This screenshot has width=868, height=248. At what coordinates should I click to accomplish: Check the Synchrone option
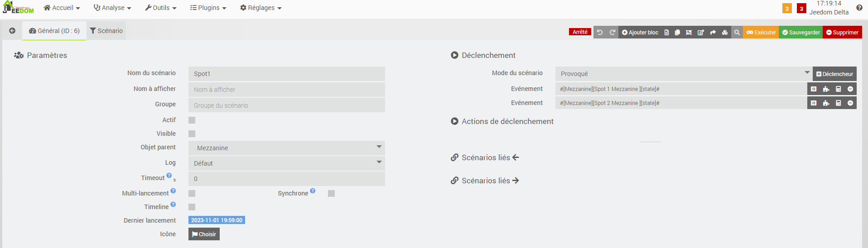332,193
